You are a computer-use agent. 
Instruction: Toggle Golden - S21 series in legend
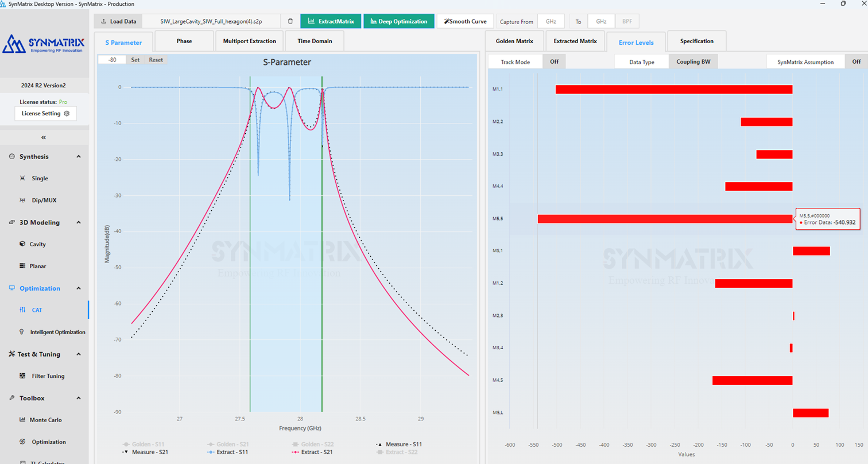(229, 444)
